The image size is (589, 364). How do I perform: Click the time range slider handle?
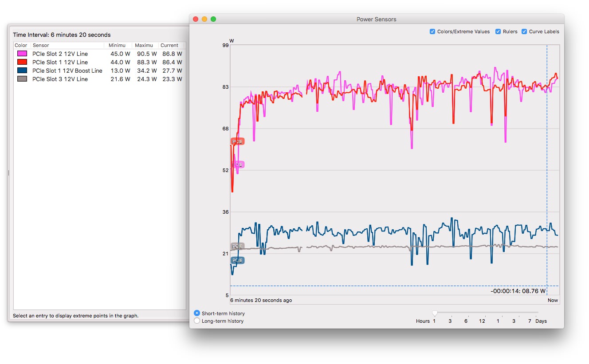coord(435,313)
